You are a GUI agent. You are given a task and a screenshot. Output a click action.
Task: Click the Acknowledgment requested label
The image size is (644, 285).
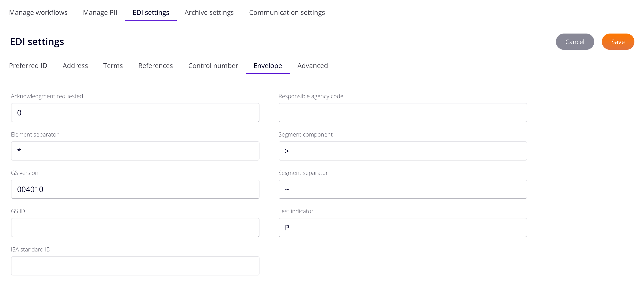pos(47,96)
